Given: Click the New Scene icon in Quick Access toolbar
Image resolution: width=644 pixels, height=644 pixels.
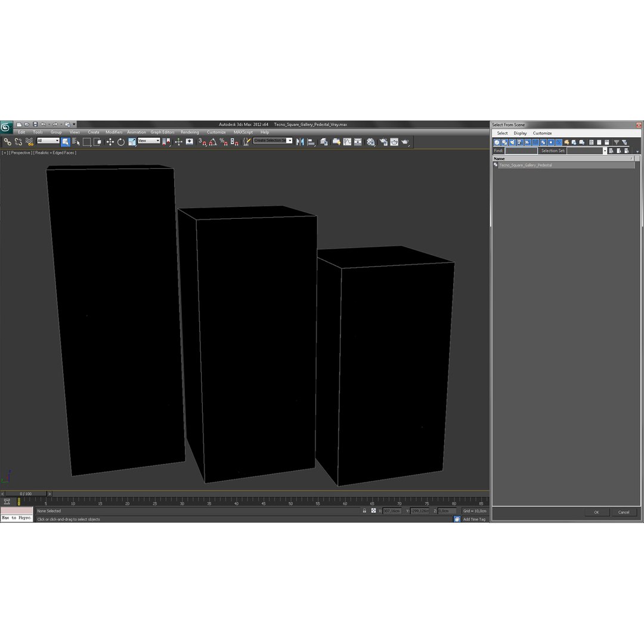Looking at the screenshot, I should pyautogui.click(x=19, y=125).
